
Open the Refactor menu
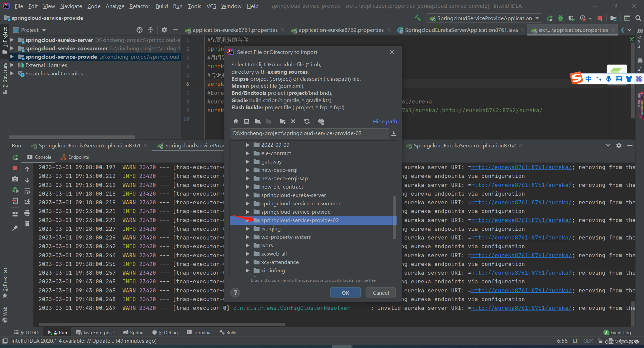pyautogui.click(x=140, y=6)
